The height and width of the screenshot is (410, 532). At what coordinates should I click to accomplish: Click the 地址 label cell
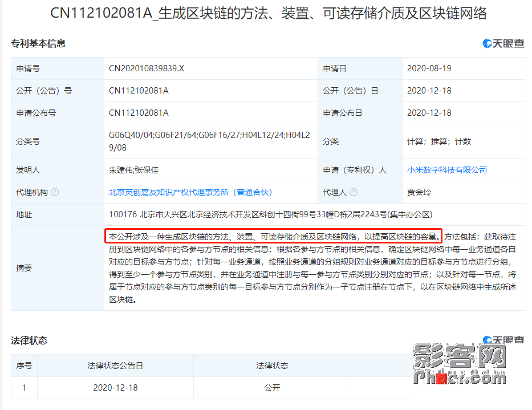[x=58, y=214]
